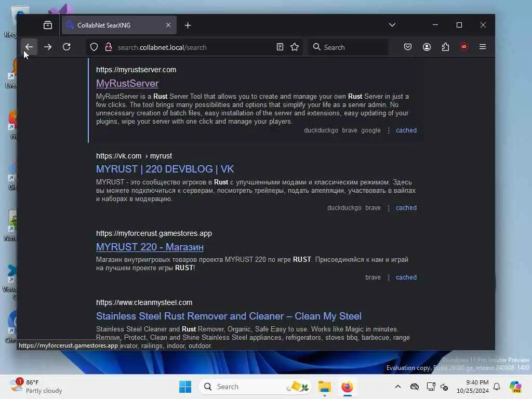Open the tracking protection shield icon
The height and width of the screenshot is (399, 532).
point(94,47)
